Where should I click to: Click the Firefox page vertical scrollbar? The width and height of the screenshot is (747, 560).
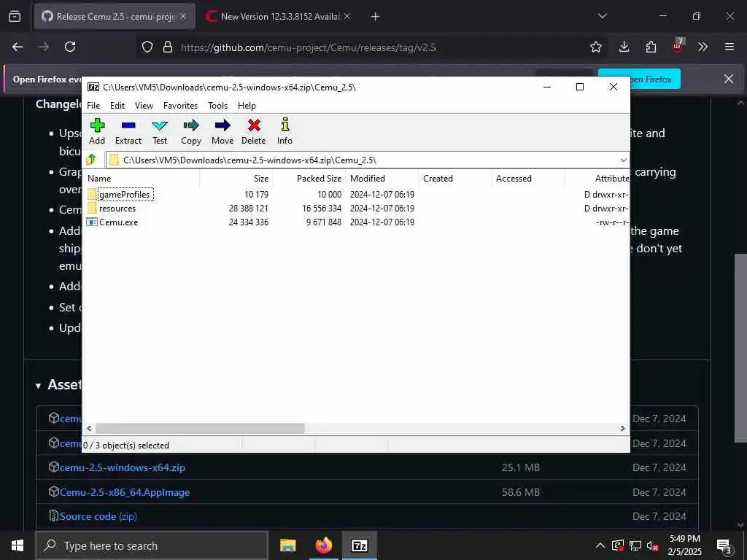coord(741,348)
